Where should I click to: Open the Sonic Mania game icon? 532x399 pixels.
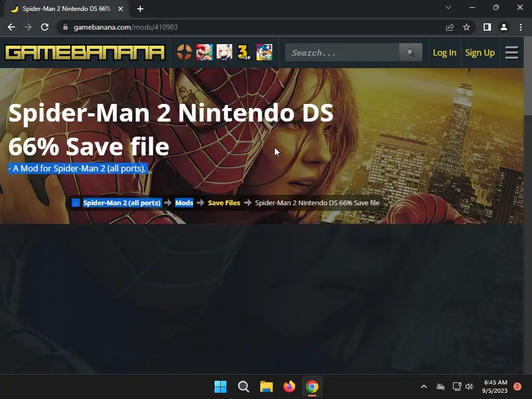[x=264, y=52]
